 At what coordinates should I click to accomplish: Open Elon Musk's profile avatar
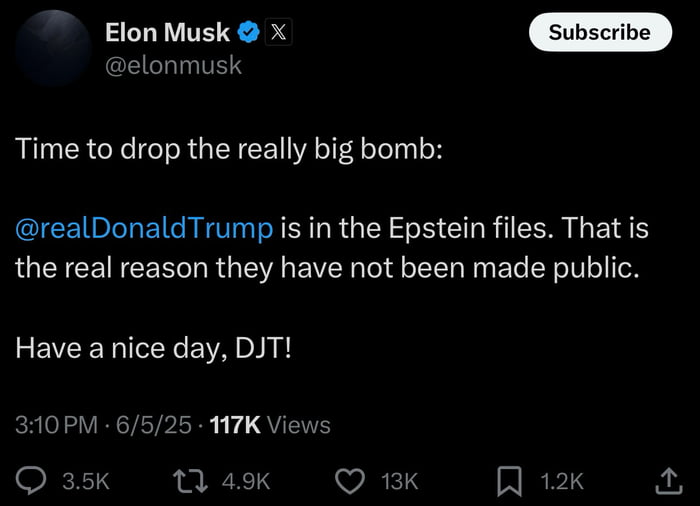[53, 49]
